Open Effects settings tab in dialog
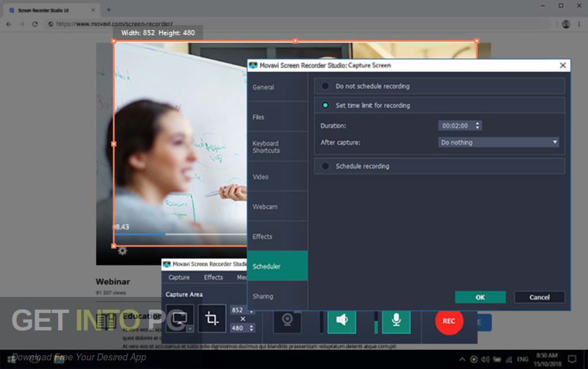 [x=277, y=236]
